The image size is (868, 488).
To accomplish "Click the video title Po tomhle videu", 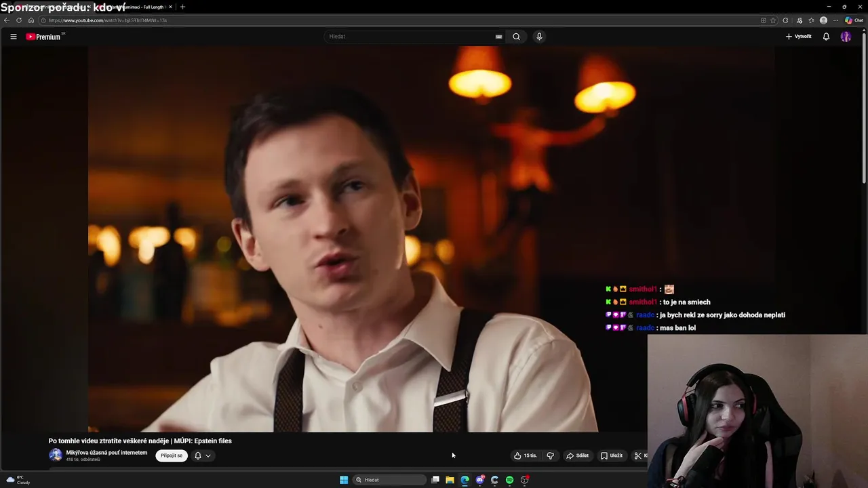I will [x=140, y=441].
